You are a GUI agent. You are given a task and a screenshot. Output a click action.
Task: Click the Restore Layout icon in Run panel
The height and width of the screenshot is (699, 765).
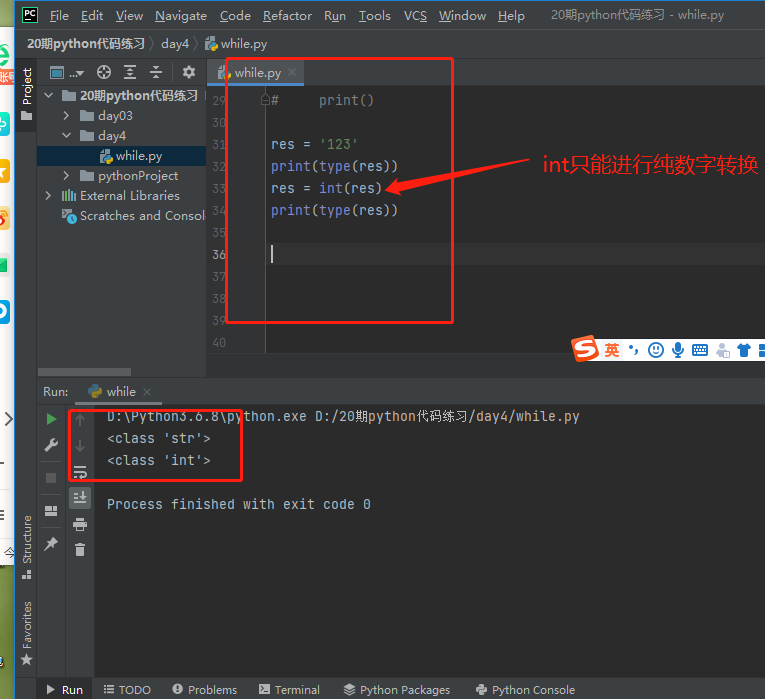point(51,511)
